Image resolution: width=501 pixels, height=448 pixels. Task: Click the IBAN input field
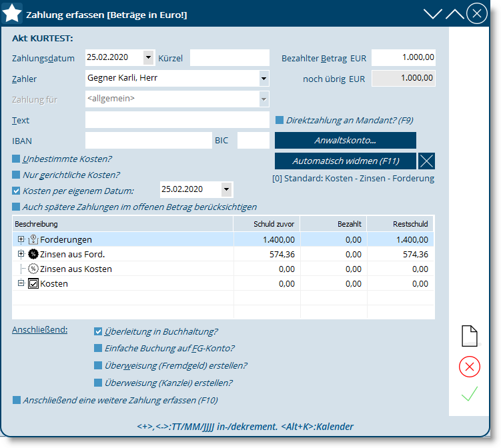[x=148, y=141]
